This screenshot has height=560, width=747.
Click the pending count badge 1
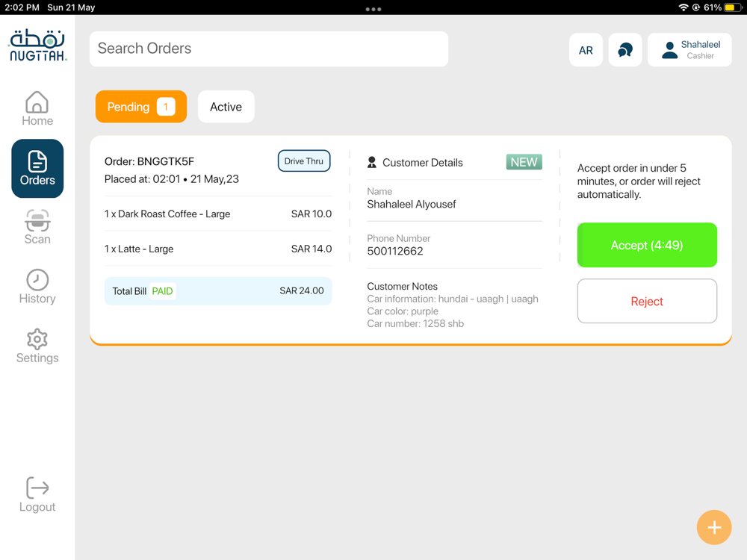point(166,107)
